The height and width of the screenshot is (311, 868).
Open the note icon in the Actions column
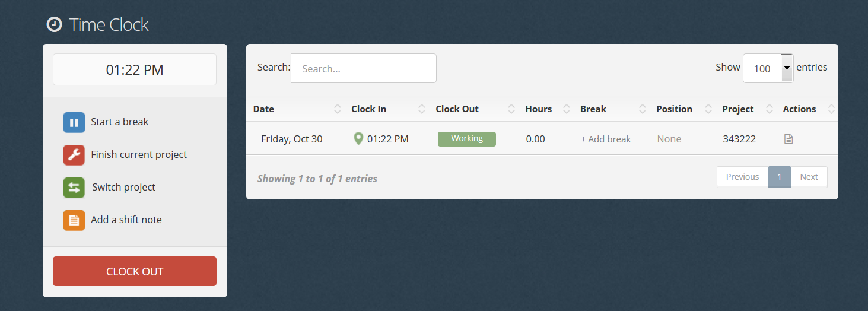pos(788,139)
